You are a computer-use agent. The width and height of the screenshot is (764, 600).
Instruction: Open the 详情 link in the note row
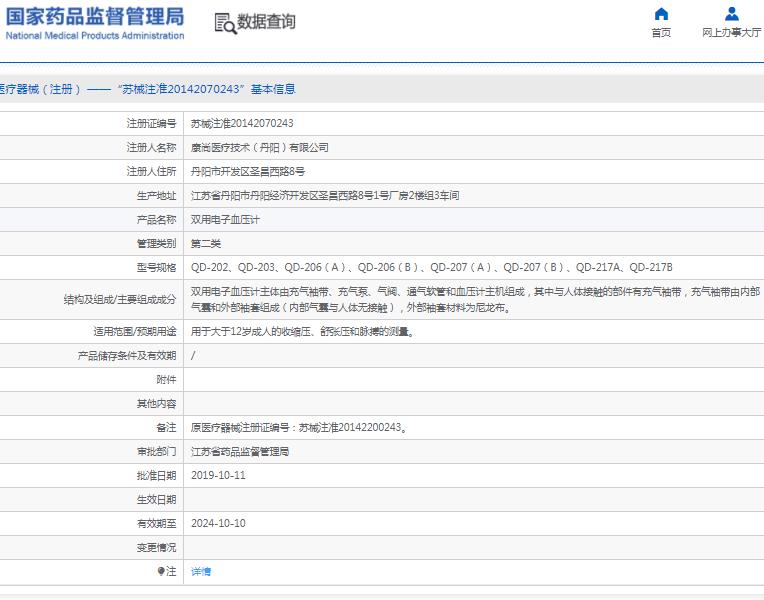click(x=201, y=571)
